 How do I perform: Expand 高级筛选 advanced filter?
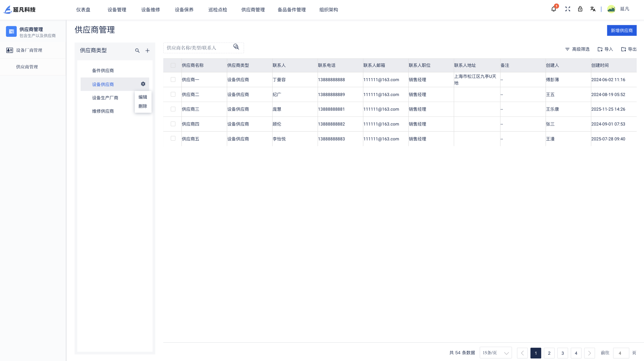[577, 49]
